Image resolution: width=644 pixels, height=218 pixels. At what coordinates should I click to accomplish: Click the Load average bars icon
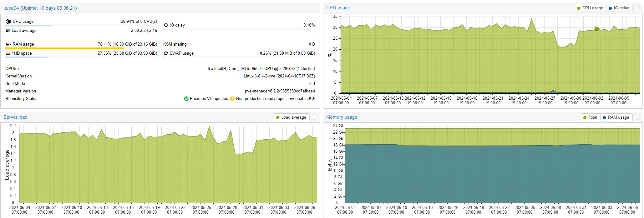pyautogui.click(x=8, y=31)
